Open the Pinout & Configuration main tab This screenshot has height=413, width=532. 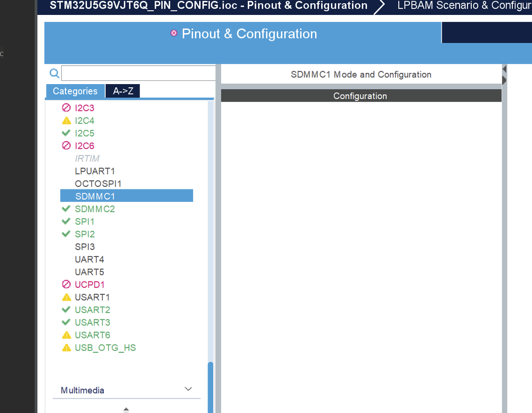click(x=243, y=34)
